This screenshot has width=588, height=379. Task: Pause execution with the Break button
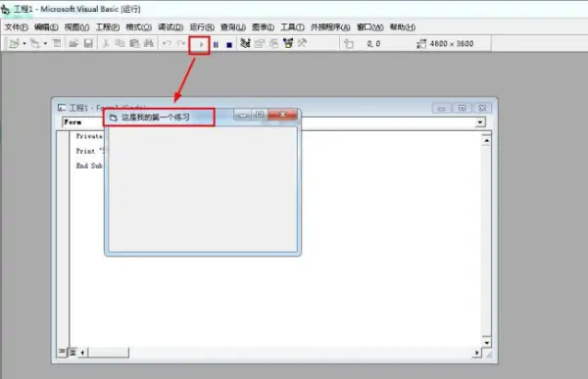click(216, 45)
